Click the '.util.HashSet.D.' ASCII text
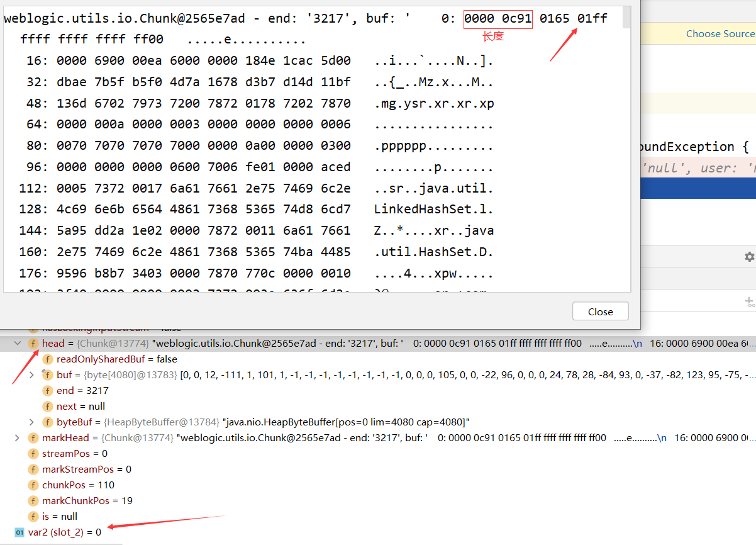Image resolution: width=756 pixels, height=545 pixels. click(x=434, y=252)
